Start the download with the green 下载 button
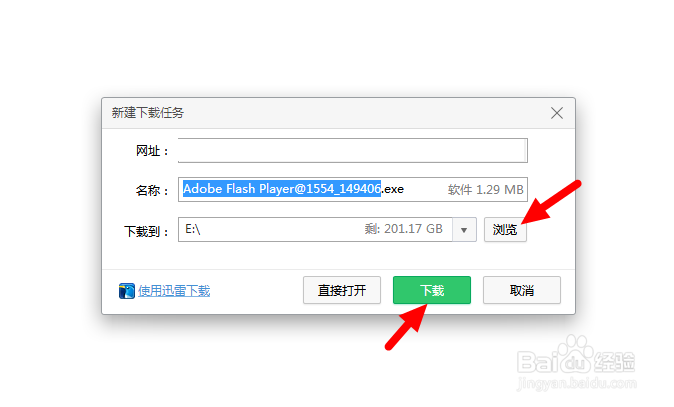674x407 pixels. [432, 290]
